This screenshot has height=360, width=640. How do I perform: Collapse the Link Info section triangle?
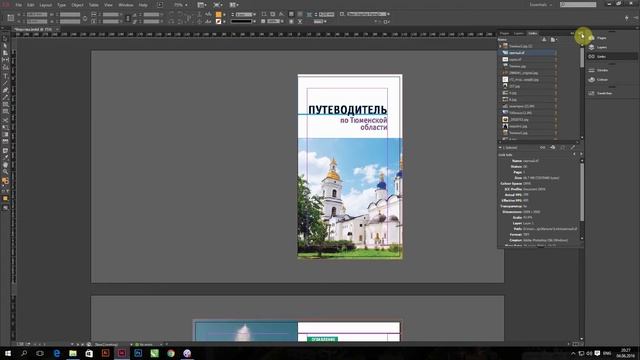pos(500,147)
